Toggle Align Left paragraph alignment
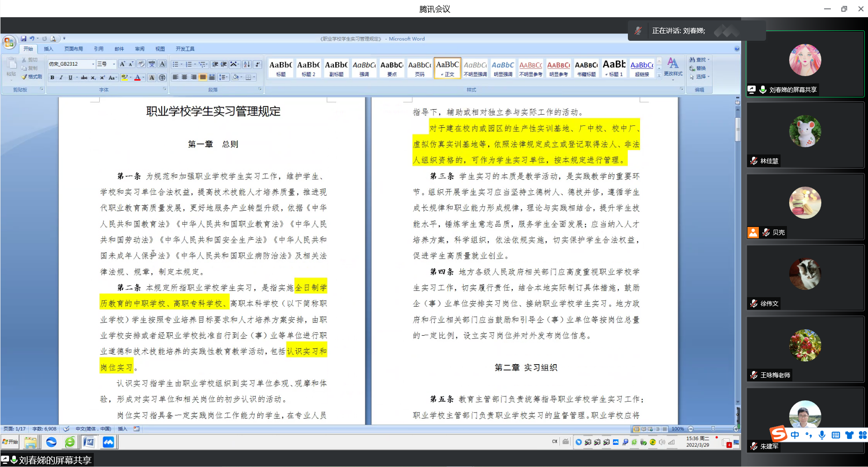The image size is (868, 467). (175, 77)
